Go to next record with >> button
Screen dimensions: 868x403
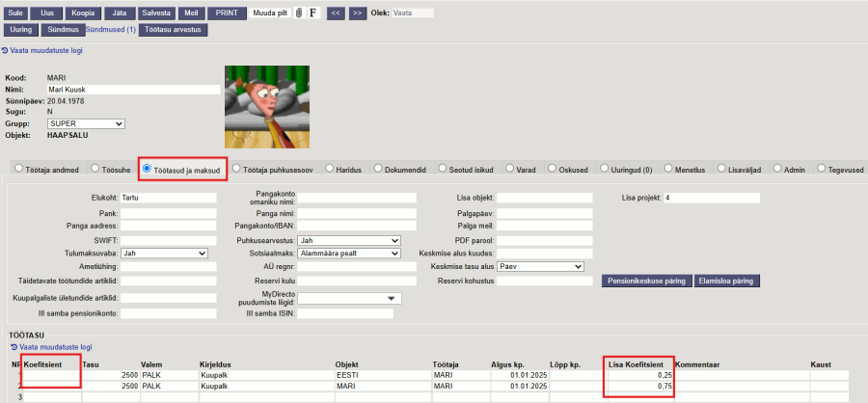[x=357, y=13]
